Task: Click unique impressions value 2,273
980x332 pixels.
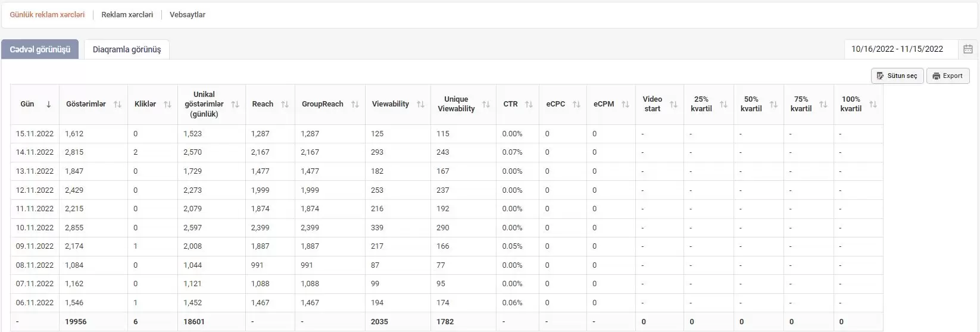Action: tap(193, 190)
